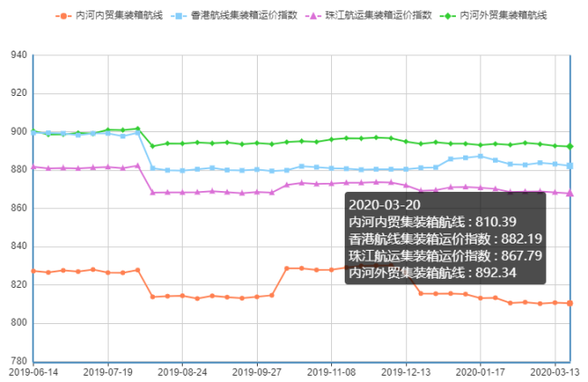Click the last blue square data point
This screenshot has width=588, height=382.
pyautogui.click(x=570, y=166)
